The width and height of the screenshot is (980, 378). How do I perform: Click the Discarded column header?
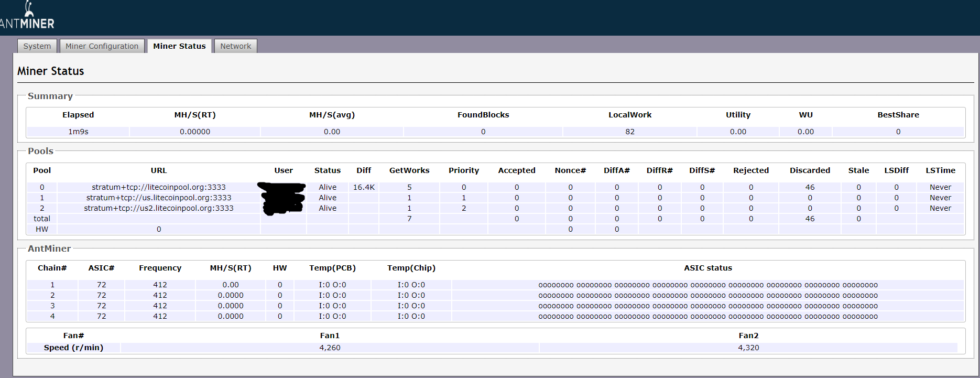(810, 170)
